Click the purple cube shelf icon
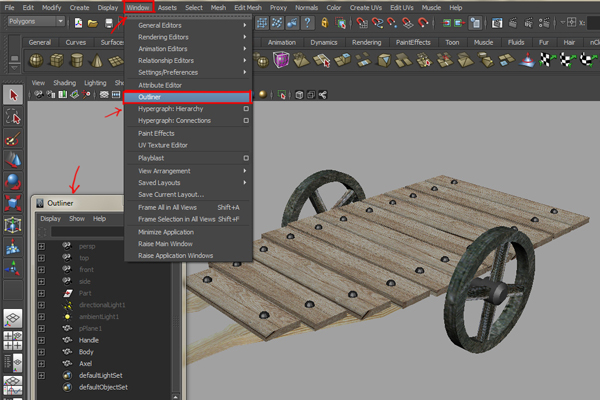This screenshot has height=400, width=600. click(281, 60)
